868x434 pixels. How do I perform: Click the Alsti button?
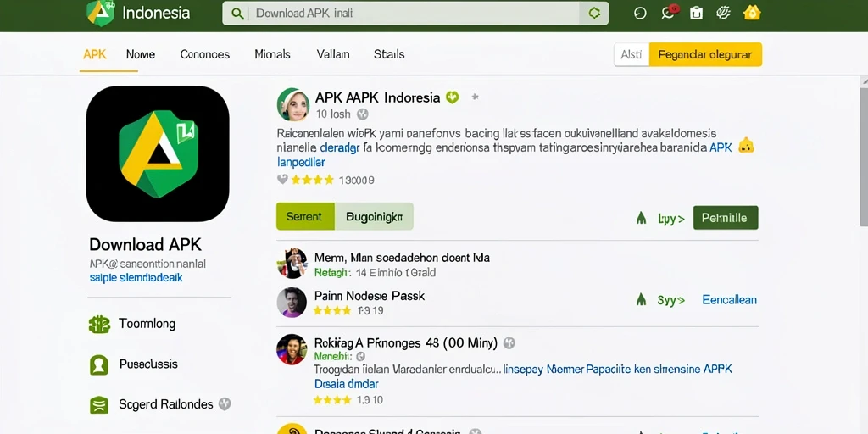(x=632, y=55)
